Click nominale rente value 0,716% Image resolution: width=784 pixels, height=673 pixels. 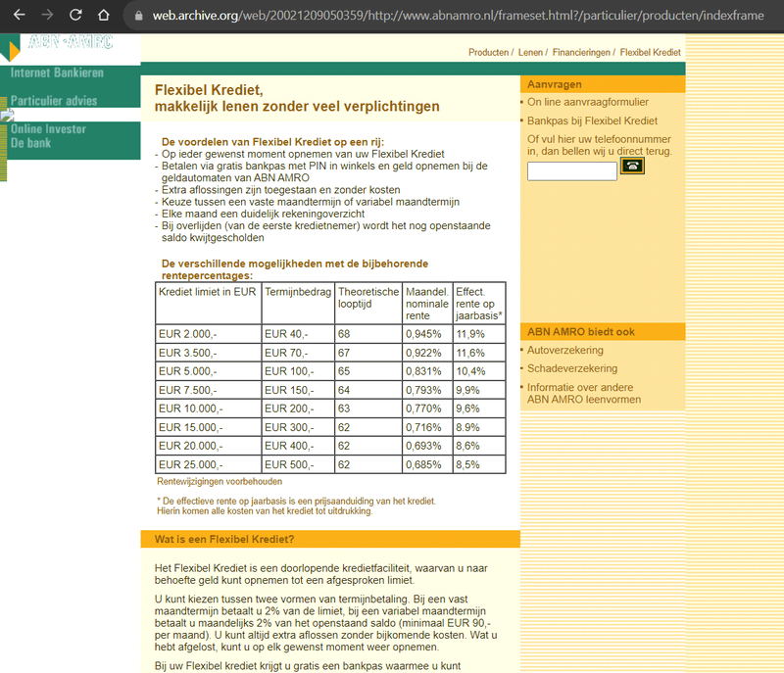pos(427,428)
